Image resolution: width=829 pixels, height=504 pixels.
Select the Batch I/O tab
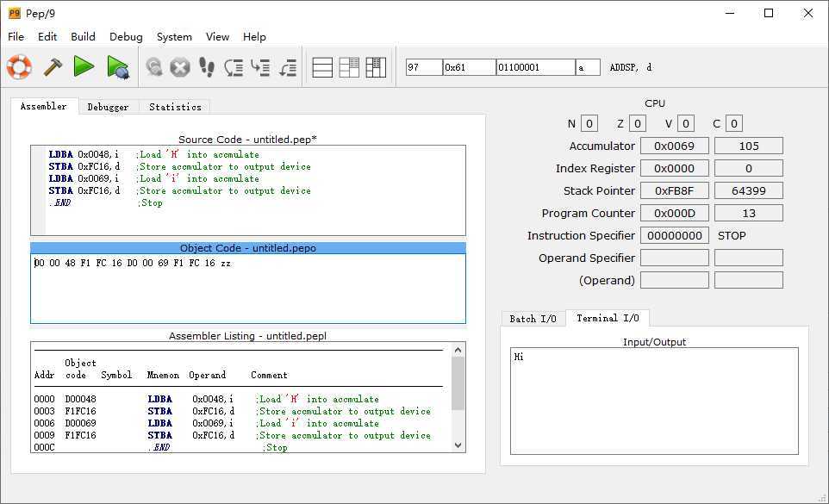pyautogui.click(x=533, y=319)
